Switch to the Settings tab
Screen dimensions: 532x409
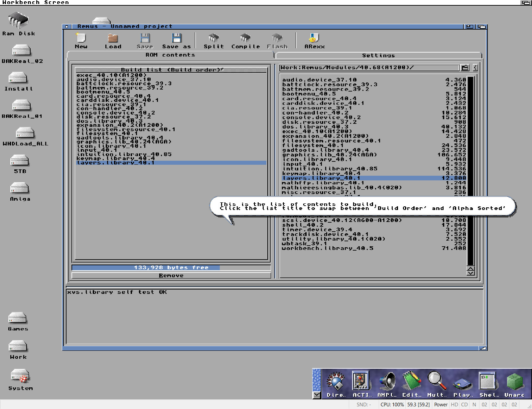[x=378, y=55]
